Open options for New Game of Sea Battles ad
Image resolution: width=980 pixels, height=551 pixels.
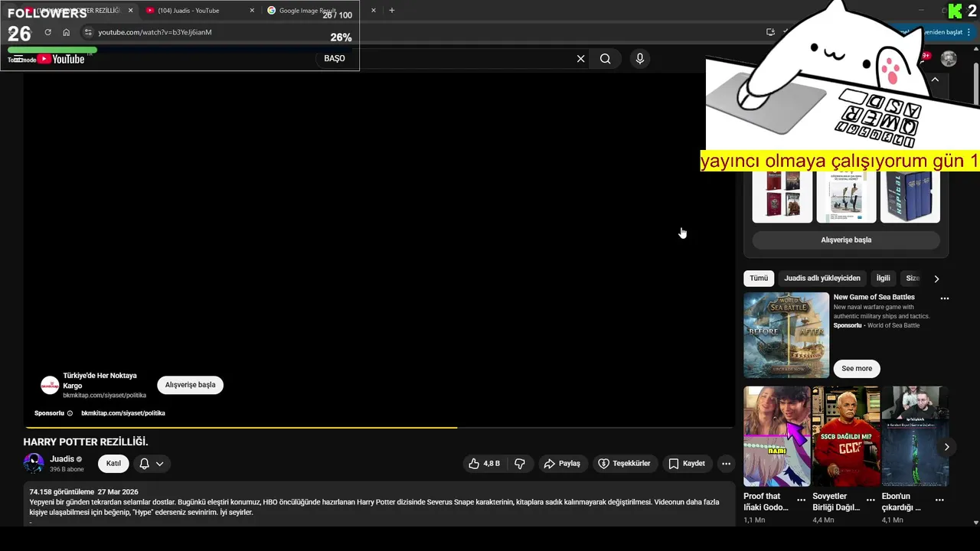pyautogui.click(x=944, y=298)
